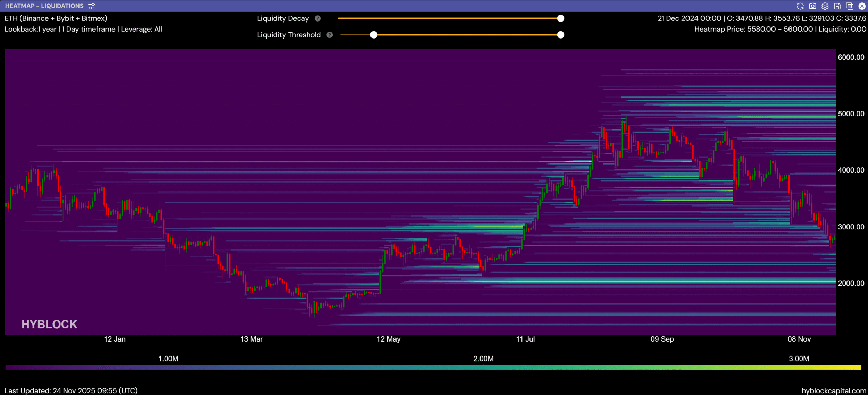Click Liquidity Decay help question mark
This screenshot has width=868, height=395.
[x=317, y=18]
